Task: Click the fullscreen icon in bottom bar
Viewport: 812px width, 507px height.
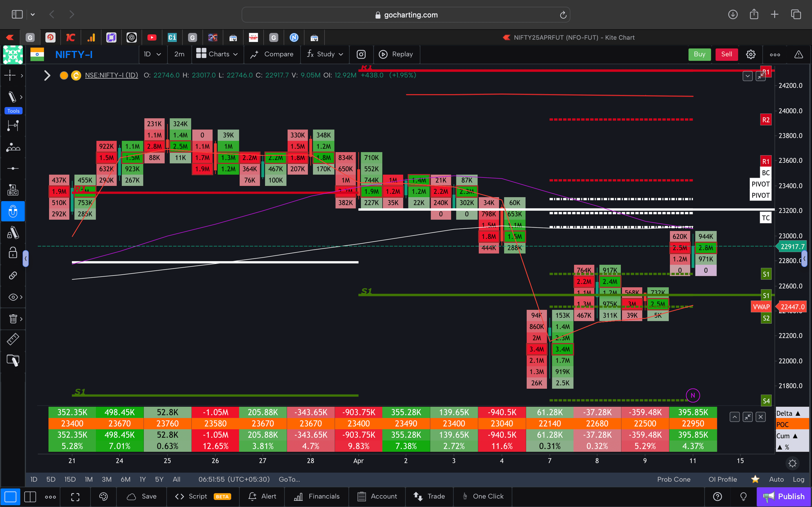Action: coord(75,497)
